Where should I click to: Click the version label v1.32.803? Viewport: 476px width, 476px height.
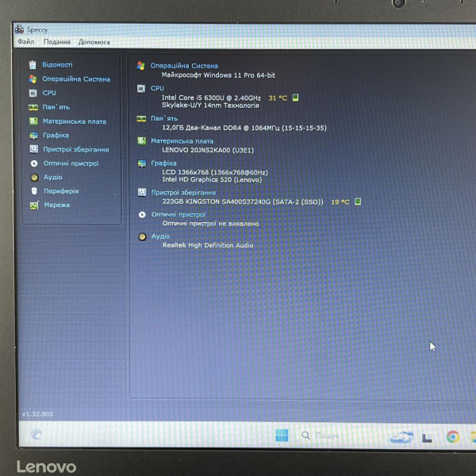(37, 414)
